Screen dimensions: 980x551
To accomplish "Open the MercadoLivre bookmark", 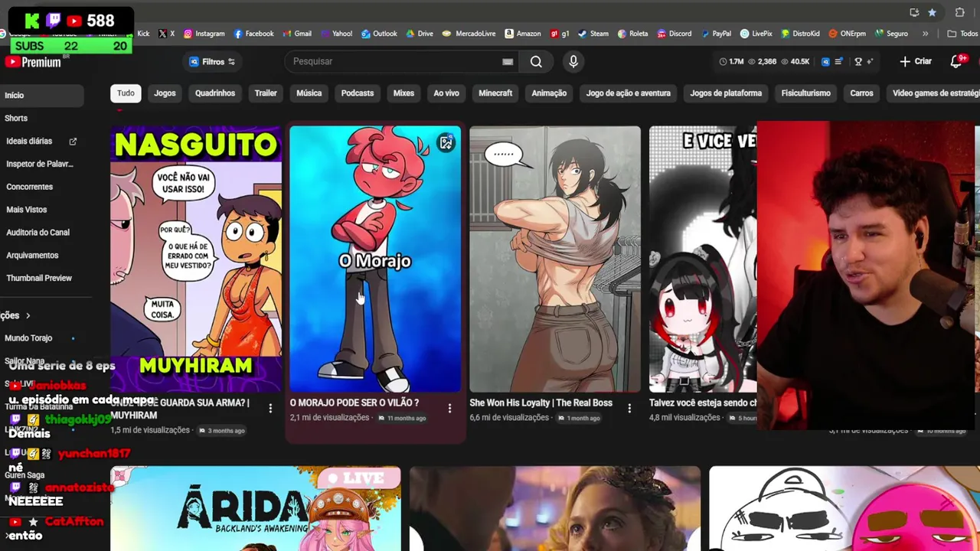I will click(469, 34).
